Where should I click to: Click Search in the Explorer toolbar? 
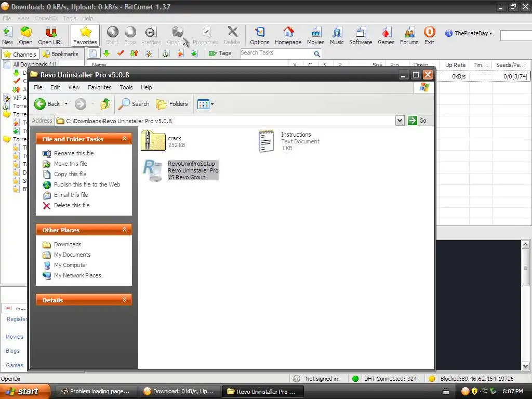pos(134,104)
